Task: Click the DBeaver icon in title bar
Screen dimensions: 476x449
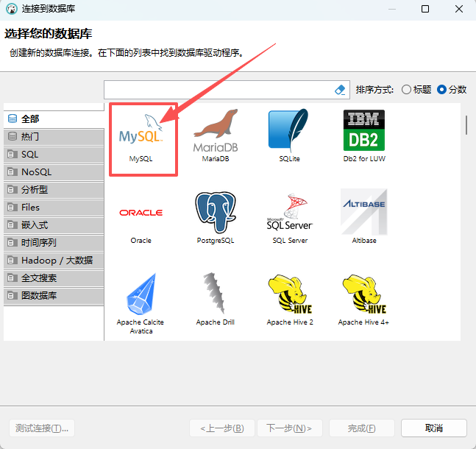Action: 12,9
